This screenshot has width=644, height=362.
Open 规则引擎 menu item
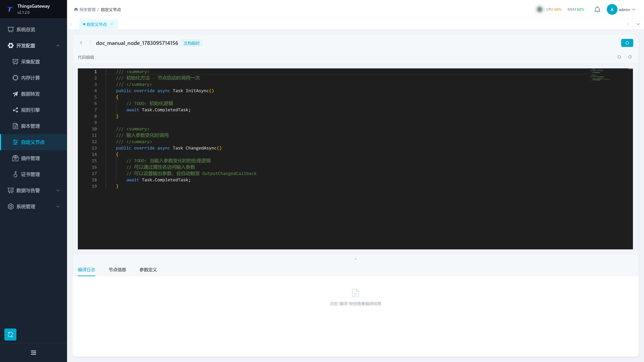pos(34,110)
